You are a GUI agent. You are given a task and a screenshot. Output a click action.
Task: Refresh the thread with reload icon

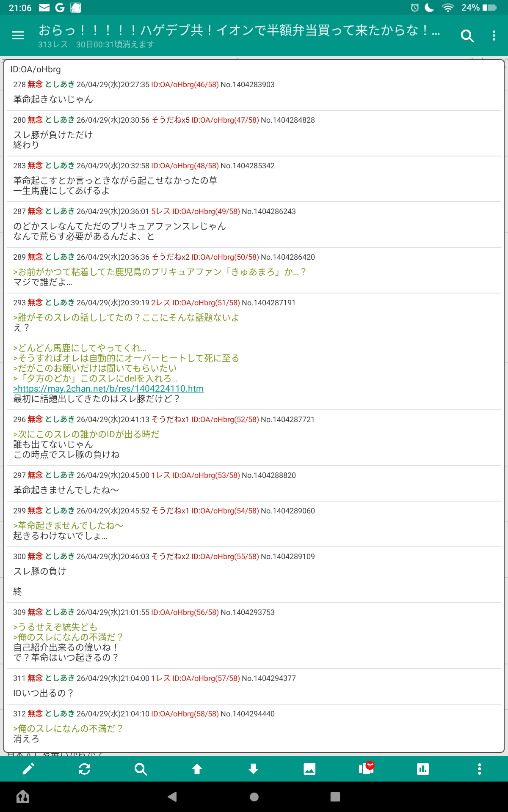[85, 769]
